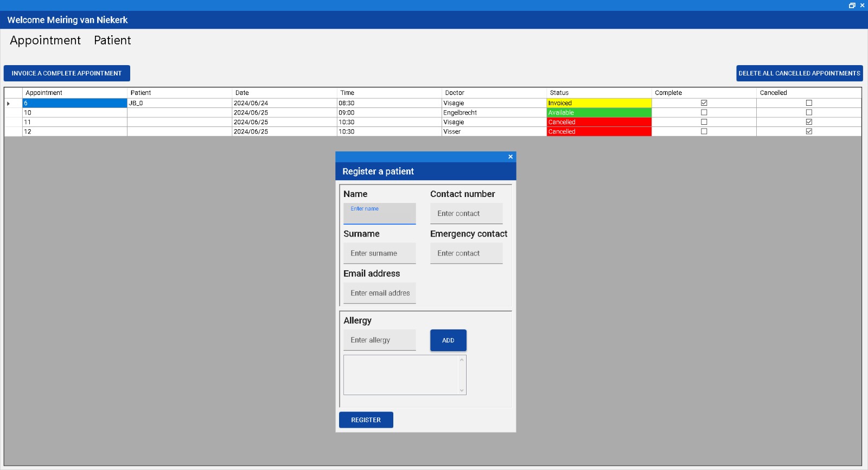The width and height of the screenshot is (868, 470).
Task: Restore the main window size
Action: tap(852, 5)
